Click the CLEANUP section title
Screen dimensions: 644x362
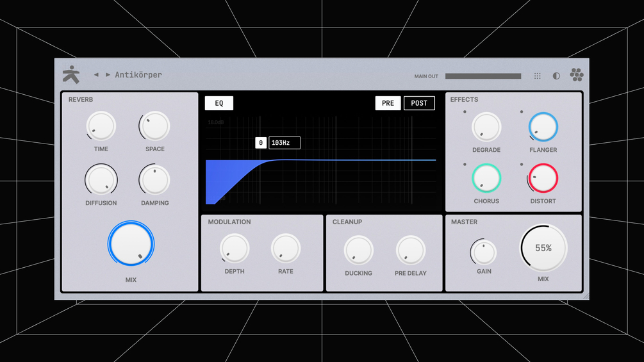[x=347, y=222]
